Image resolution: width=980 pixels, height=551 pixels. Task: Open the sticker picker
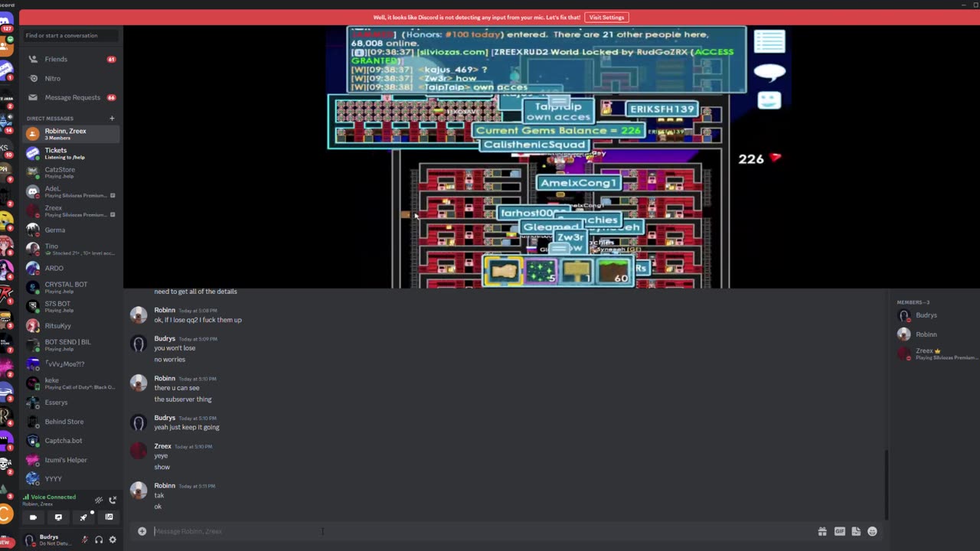[856, 531]
